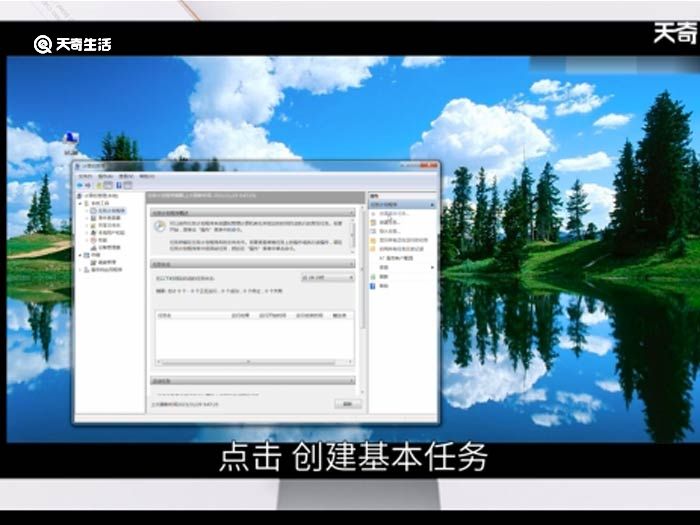Click the 运行结果 column header
The width and height of the screenshot is (700, 525).
[240, 316]
